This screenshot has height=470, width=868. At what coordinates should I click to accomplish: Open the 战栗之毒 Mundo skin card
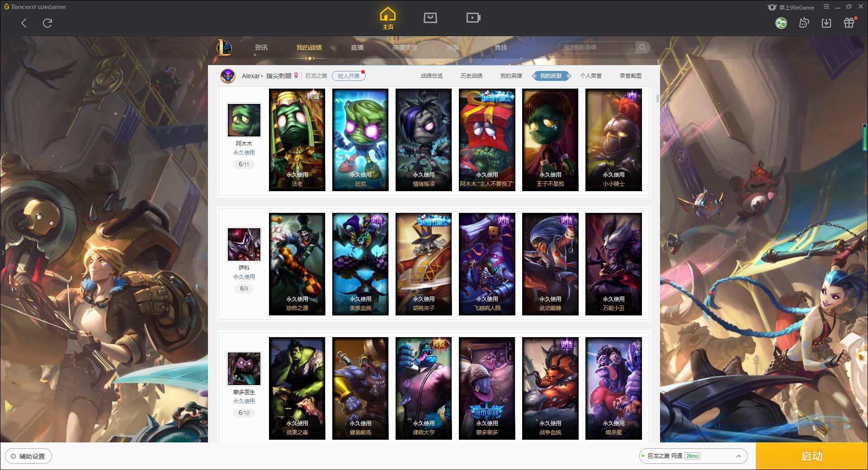tap(297, 388)
